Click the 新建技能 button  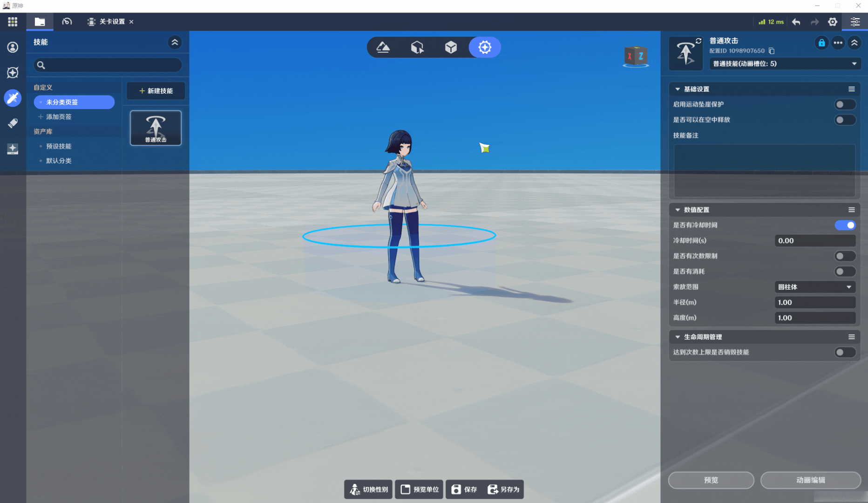click(156, 91)
